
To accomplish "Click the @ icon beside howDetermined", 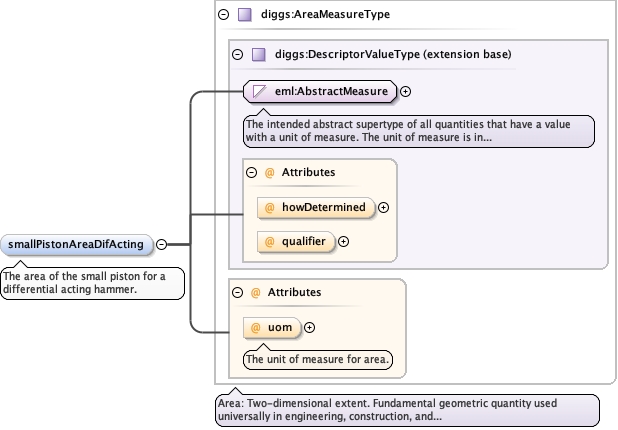I will pyautogui.click(x=269, y=208).
